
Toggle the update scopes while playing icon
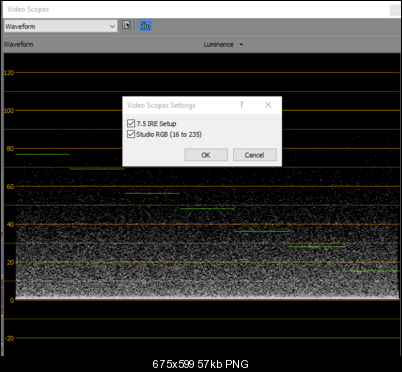coord(145,25)
